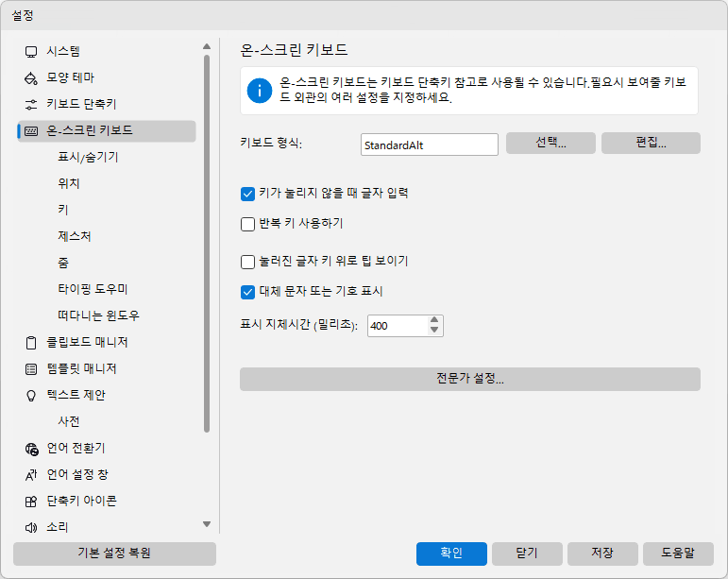Increase 표시 지체시간 with up arrow

tap(434, 320)
